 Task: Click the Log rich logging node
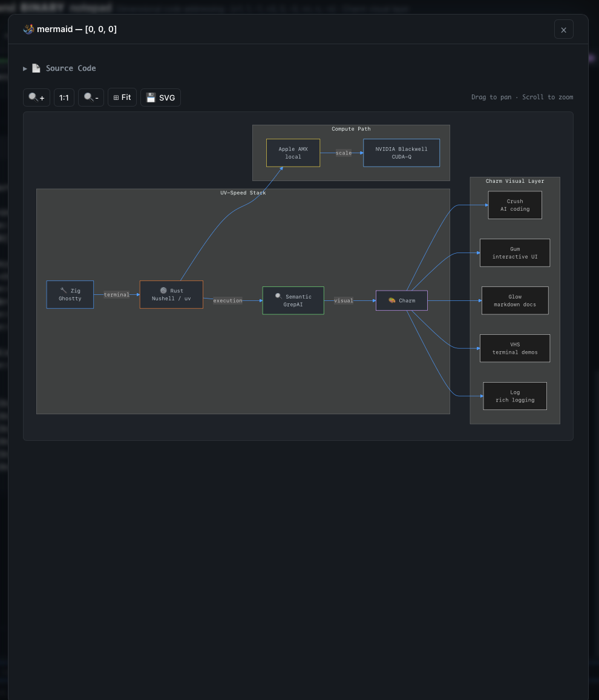515,396
